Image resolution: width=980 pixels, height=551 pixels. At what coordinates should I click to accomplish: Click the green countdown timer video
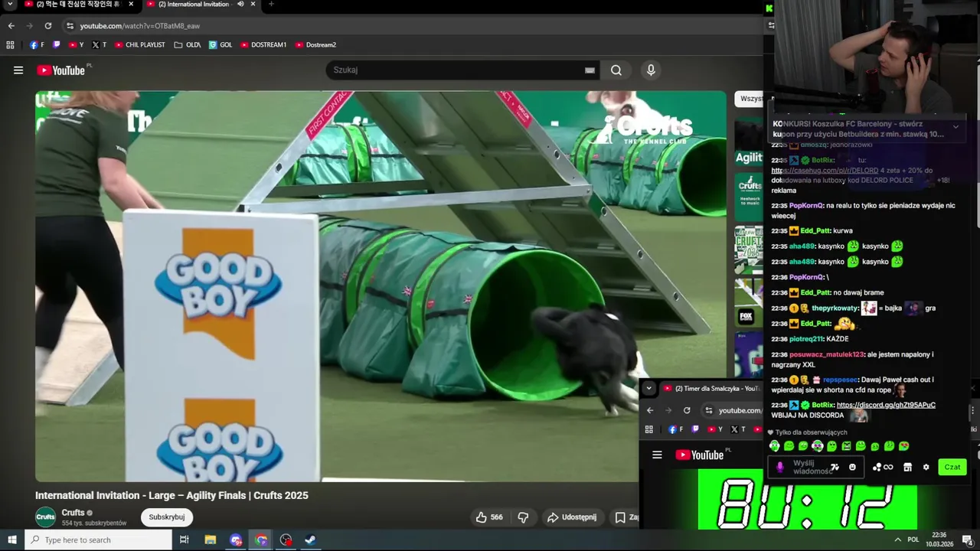808,499
